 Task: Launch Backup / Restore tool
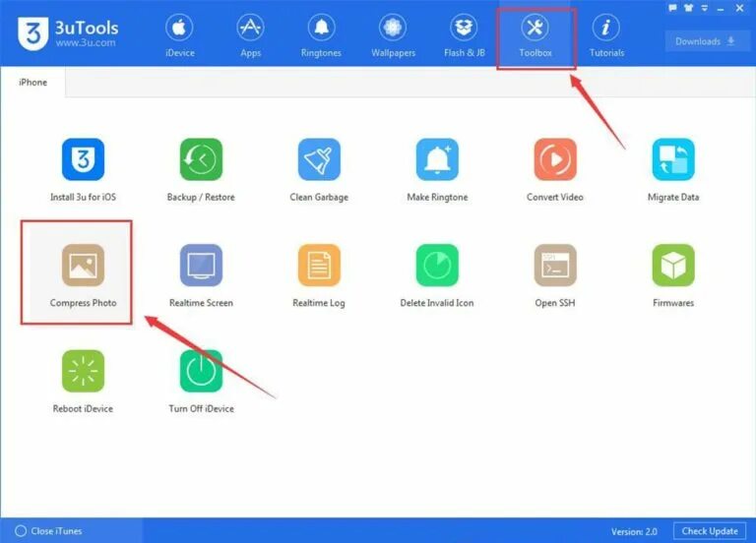(201, 169)
